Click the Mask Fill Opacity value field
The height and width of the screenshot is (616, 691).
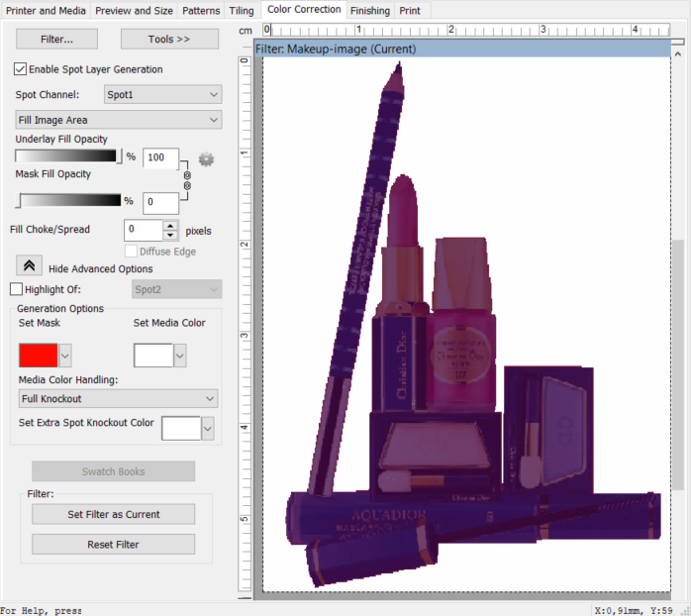coord(160,203)
